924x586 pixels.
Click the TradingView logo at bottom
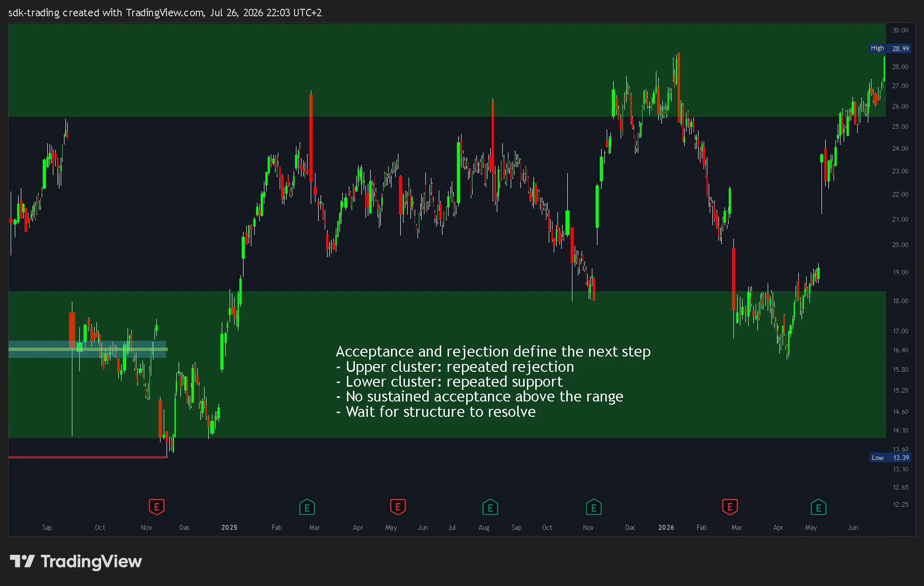(76, 561)
